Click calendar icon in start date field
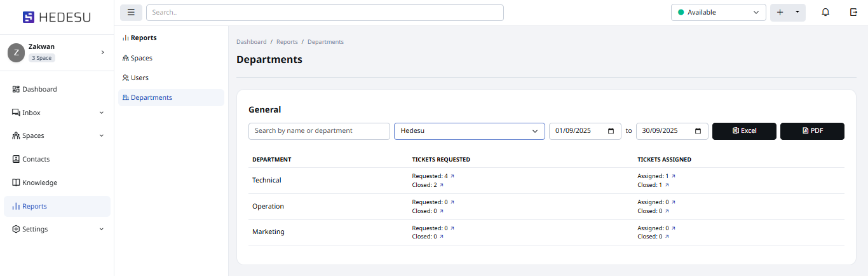The height and width of the screenshot is (276, 868). tap(611, 131)
